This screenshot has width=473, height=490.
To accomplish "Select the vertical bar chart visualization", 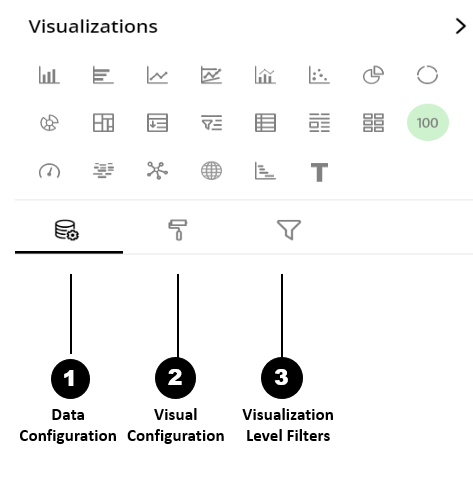I will point(49,75).
